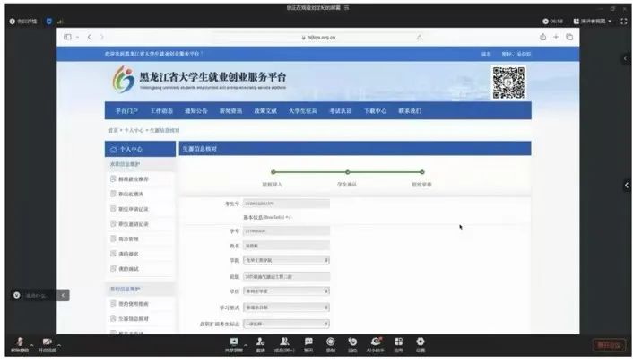Click the invite icon in meeting toolbar
The height and width of the screenshot is (364, 633).
tap(260, 342)
